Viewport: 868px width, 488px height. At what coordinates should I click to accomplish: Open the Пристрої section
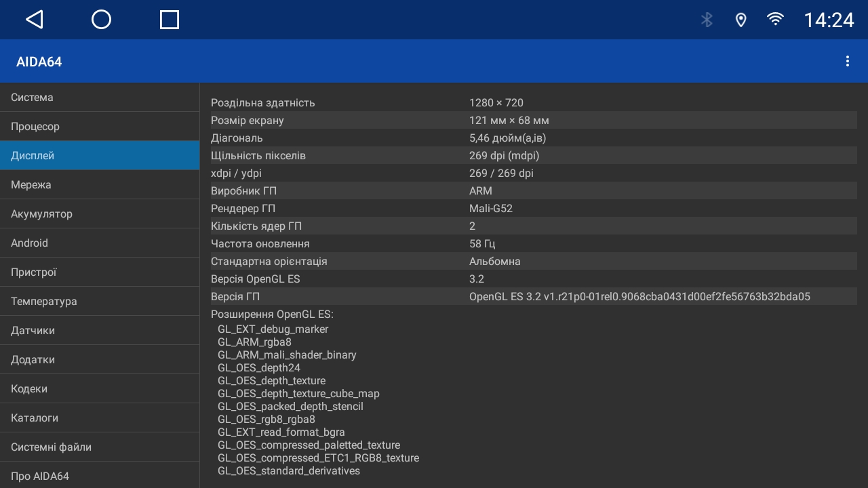pos(100,272)
